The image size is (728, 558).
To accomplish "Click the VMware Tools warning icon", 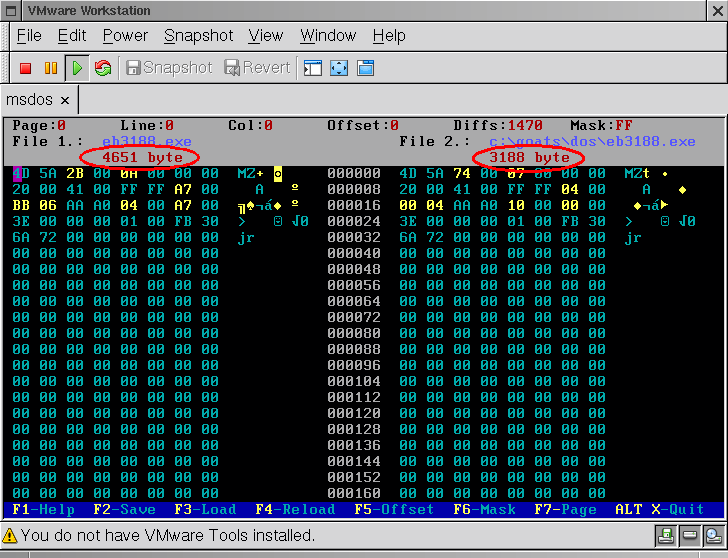I will [9, 536].
